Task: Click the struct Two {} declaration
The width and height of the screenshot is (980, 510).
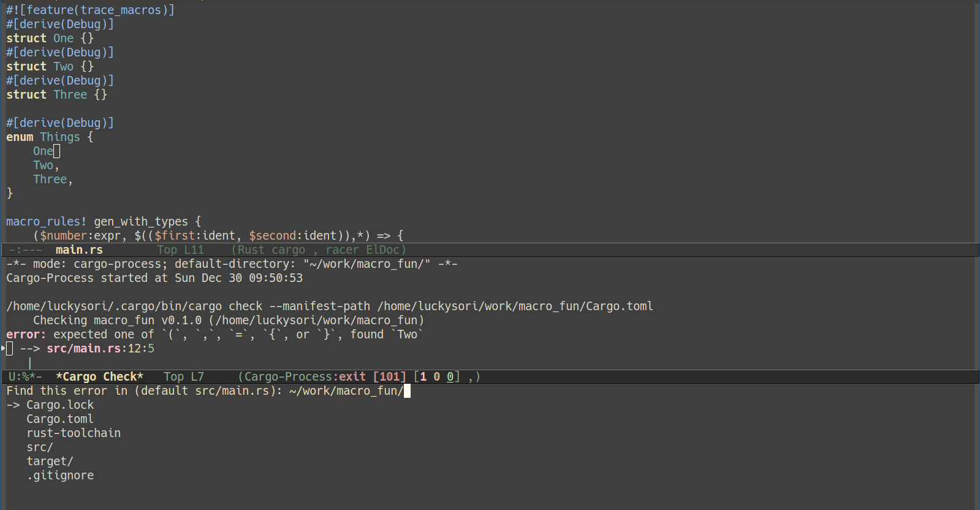Action: 50,67
